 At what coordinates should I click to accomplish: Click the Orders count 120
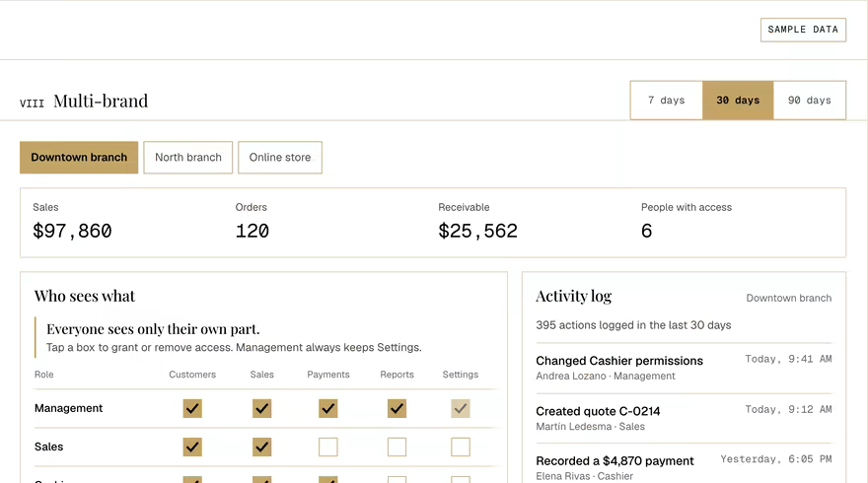coord(252,231)
